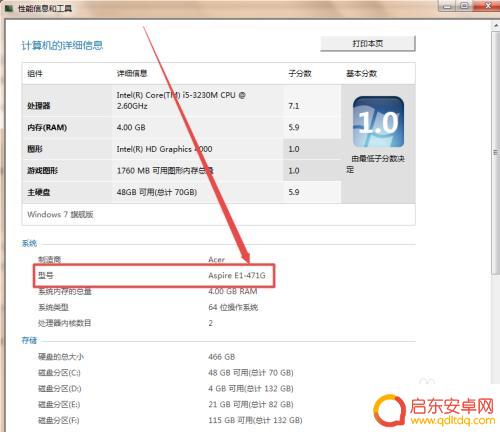The width and height of the screenshot is (500, 432).
Task: Select the 处理器 row label
Action: coord(39,106)
